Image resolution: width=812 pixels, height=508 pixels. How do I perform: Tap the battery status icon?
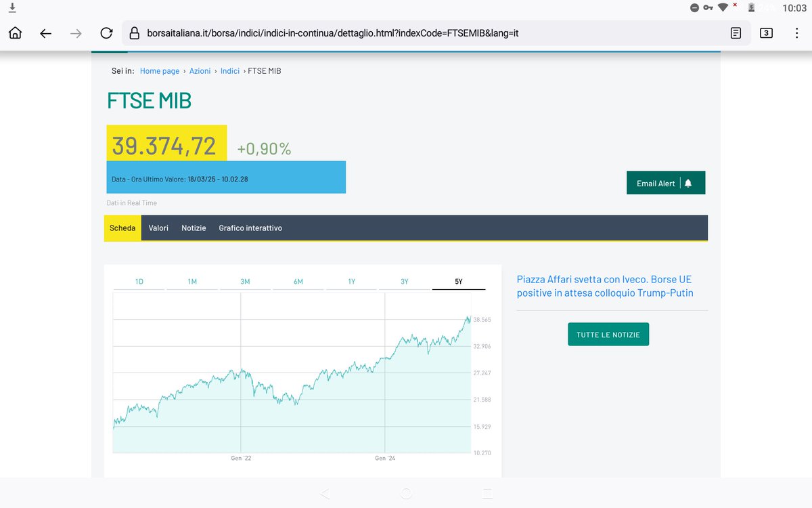tap(751, 8)
